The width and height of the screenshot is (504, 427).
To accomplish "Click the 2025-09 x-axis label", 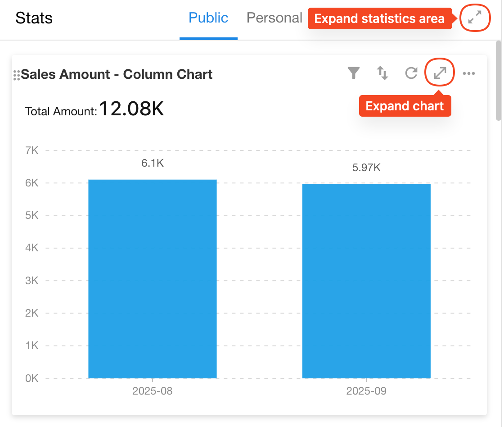I will pos(366,391).
